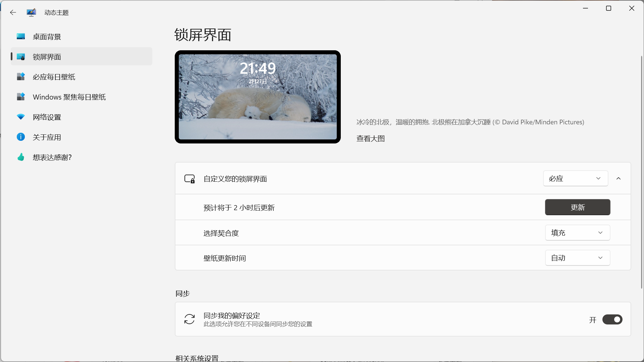644x362 pixels.
Task: Open the 自动 update time dropdown
Action: pos(578,258)
